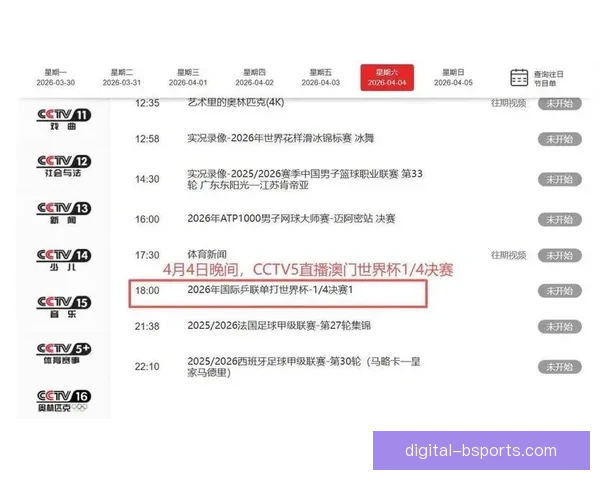600x480 pixels.
Task: Click 未开始 button for 艺术里的奥林匹克(4K)
Action: coord(560,103)
